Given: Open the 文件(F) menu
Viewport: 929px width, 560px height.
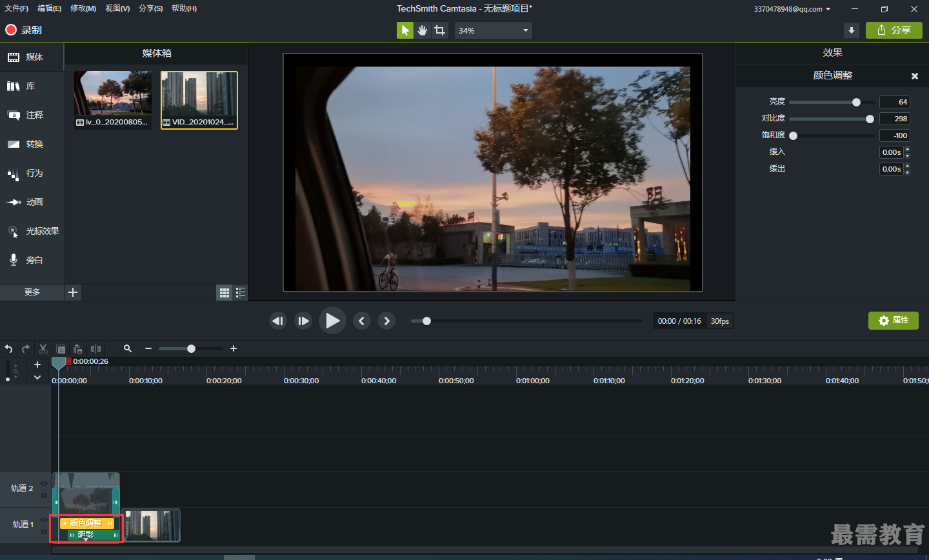Looking at the screenshot, I should [x=17, y=8].
